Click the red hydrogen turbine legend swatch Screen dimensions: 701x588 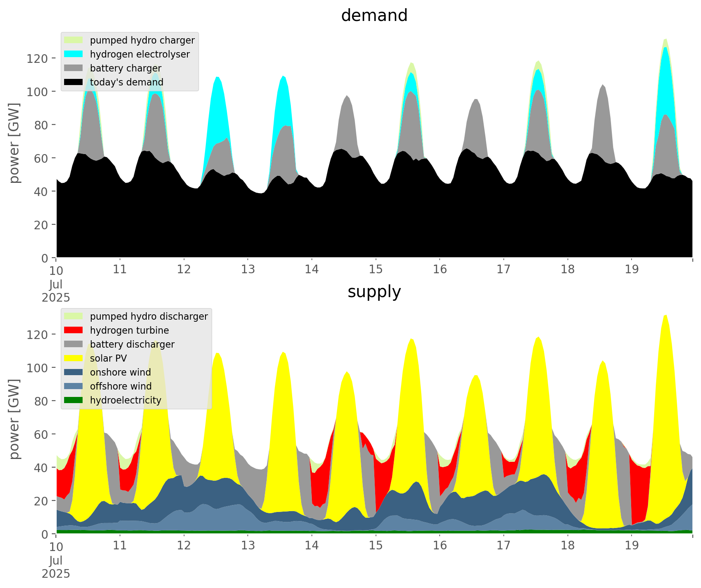[74, 330]
